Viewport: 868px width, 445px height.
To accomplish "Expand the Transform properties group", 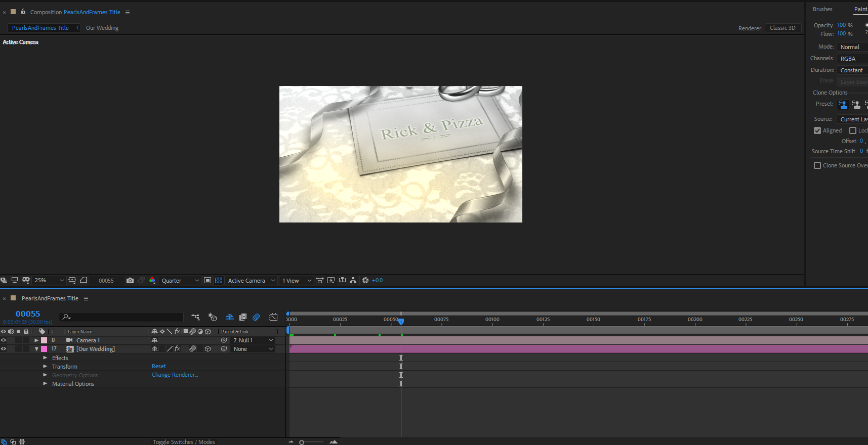I will point(45,367).
